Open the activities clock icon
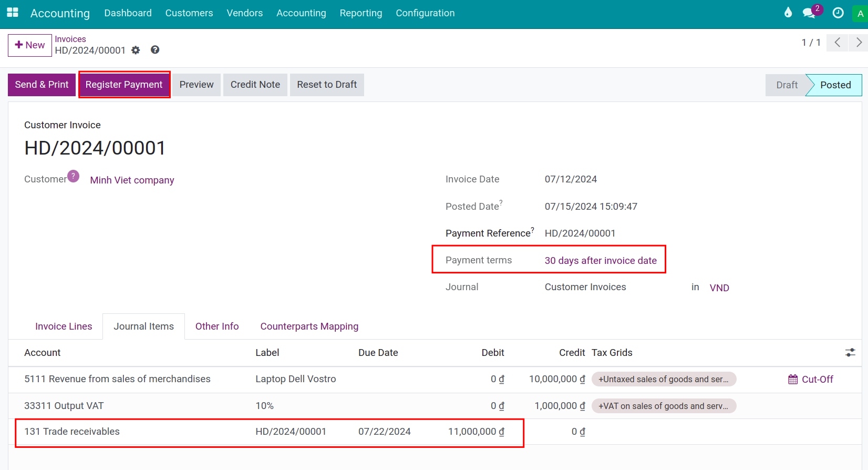The width and height of the screenshot is (868, 470). (x=838, y=13)
